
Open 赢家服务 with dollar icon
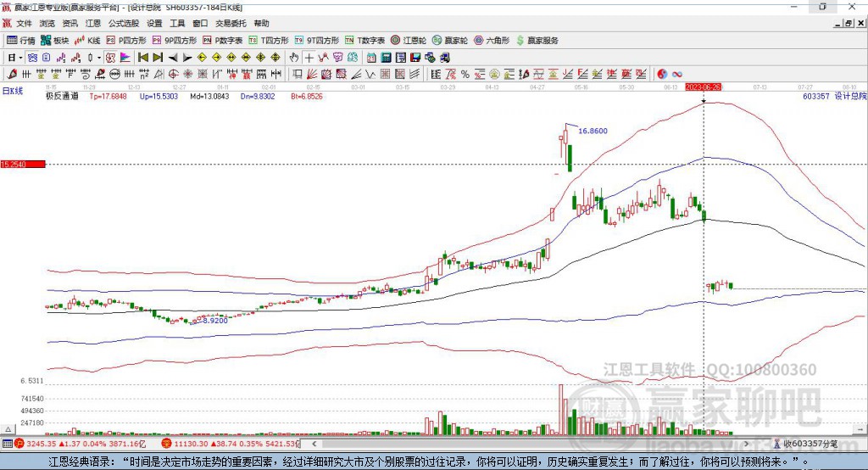[537, 41]
